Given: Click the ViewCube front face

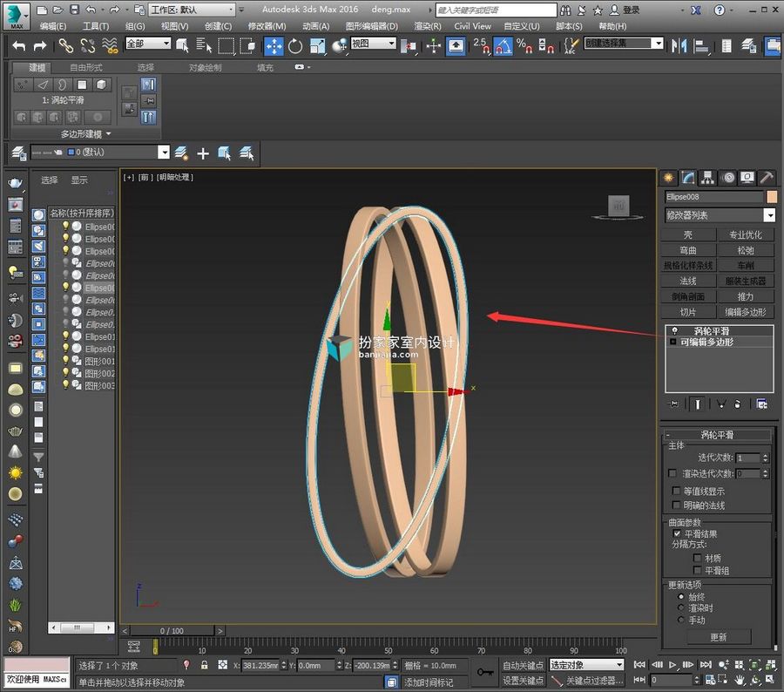Looking at the screenshot, I should 618,205.
